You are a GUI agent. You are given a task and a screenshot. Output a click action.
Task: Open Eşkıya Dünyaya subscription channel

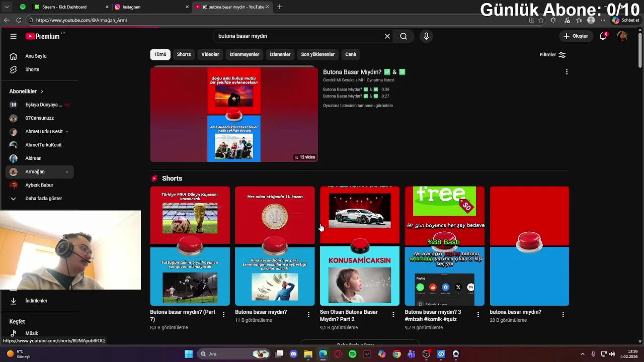point(39,105)
